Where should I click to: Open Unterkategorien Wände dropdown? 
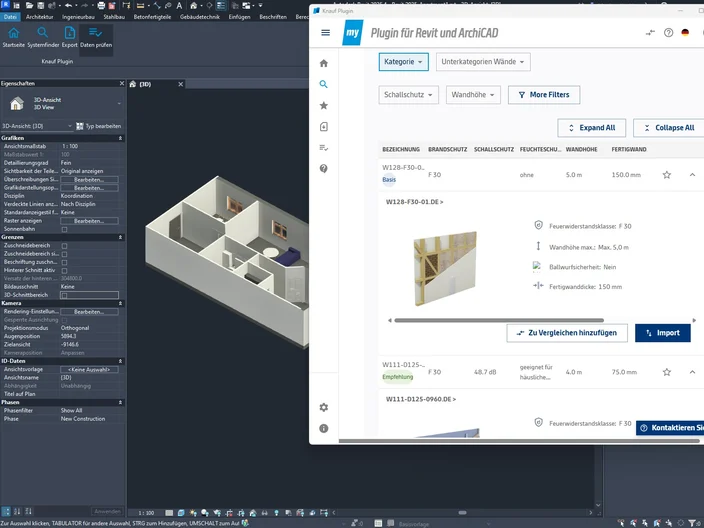click(x=483, y=62)
